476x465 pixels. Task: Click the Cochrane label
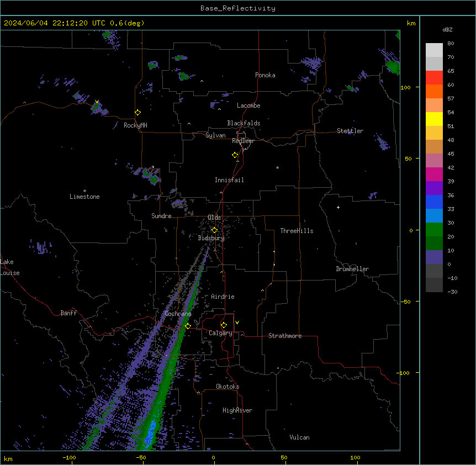pos(178,314)
